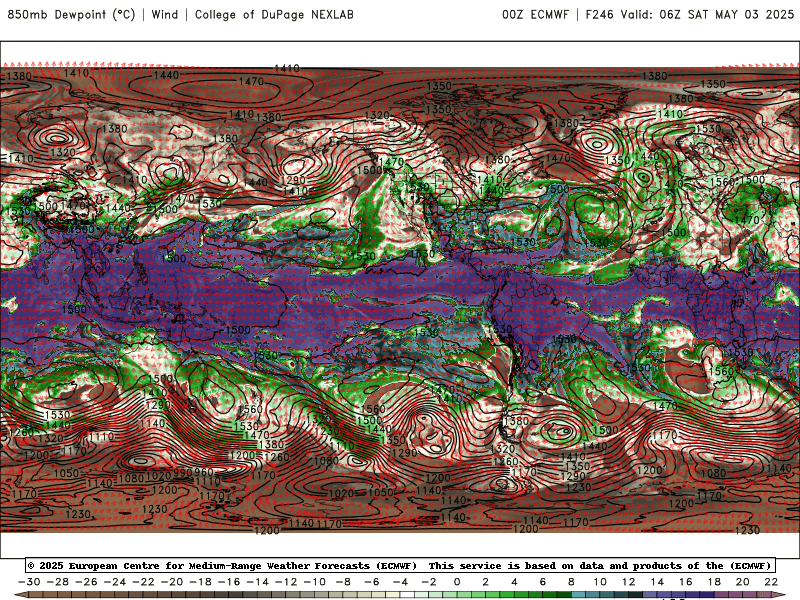Click the '-16' color scale label
Image resolution: width=800 pixels, height=600 pixels.
click(229, 582)
